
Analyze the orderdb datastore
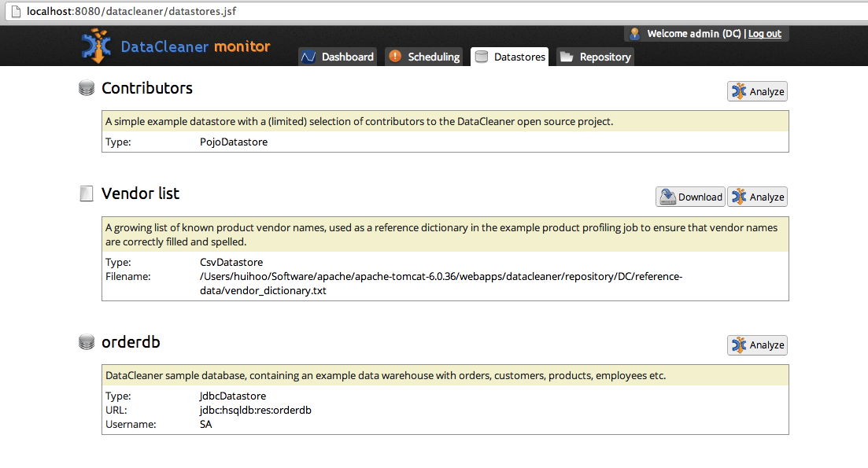tap(757, 345)
